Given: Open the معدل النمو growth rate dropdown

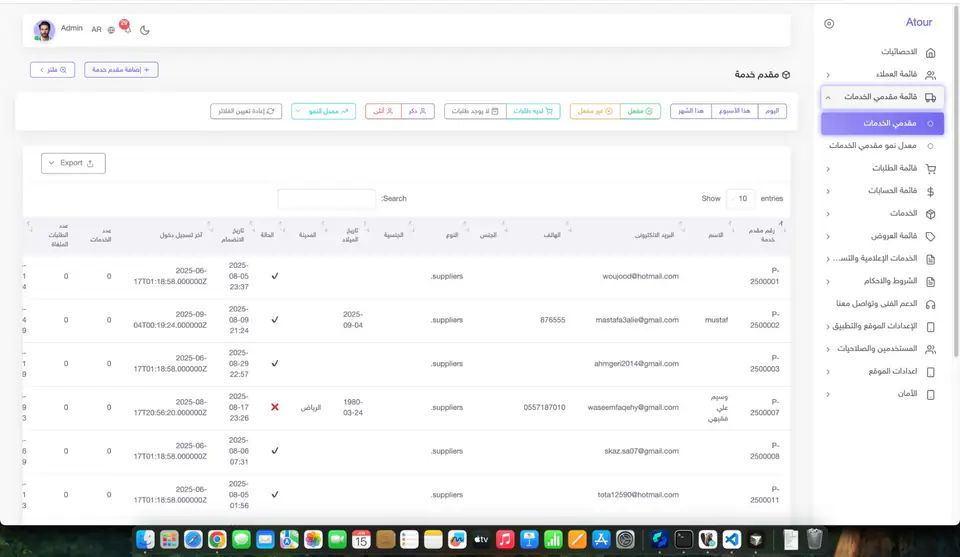Looking at the screenshot, I should (323, 111).
